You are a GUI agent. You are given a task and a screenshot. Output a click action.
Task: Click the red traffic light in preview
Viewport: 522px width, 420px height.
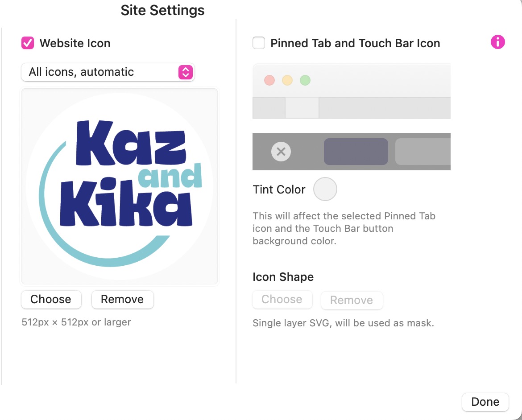point(269,80)
